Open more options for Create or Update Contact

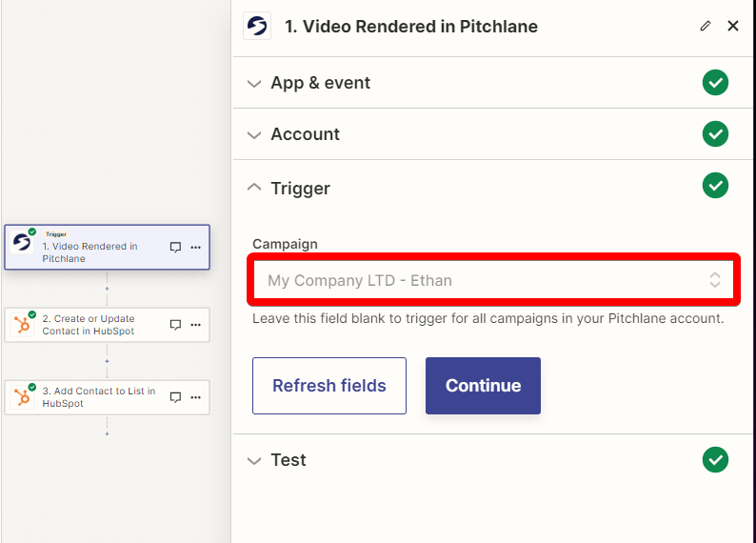(x=196, y=325)
